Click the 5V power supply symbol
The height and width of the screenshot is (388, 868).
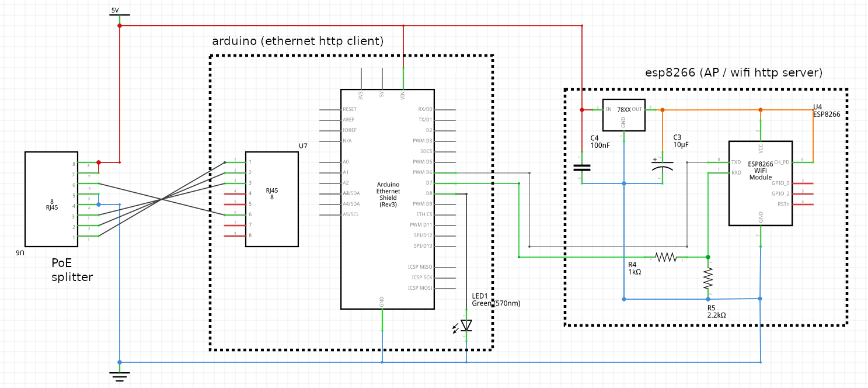coord(119,15)
